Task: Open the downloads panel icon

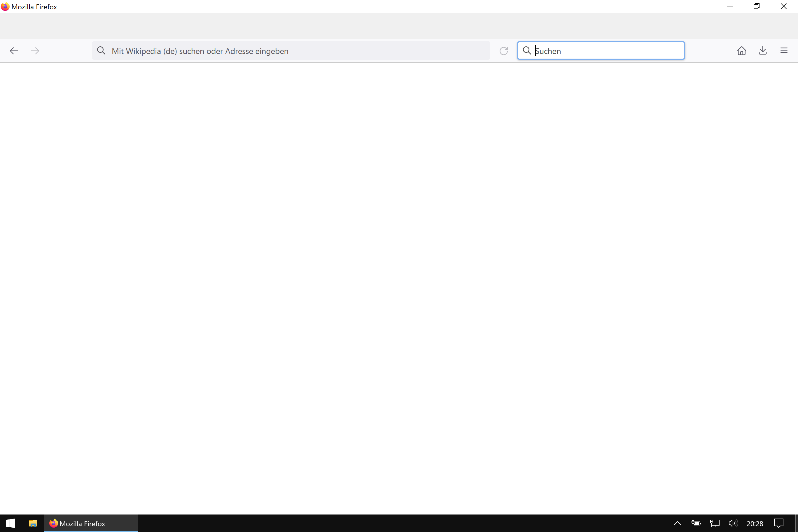Action: pyautogui.click(x=763, y=50)
